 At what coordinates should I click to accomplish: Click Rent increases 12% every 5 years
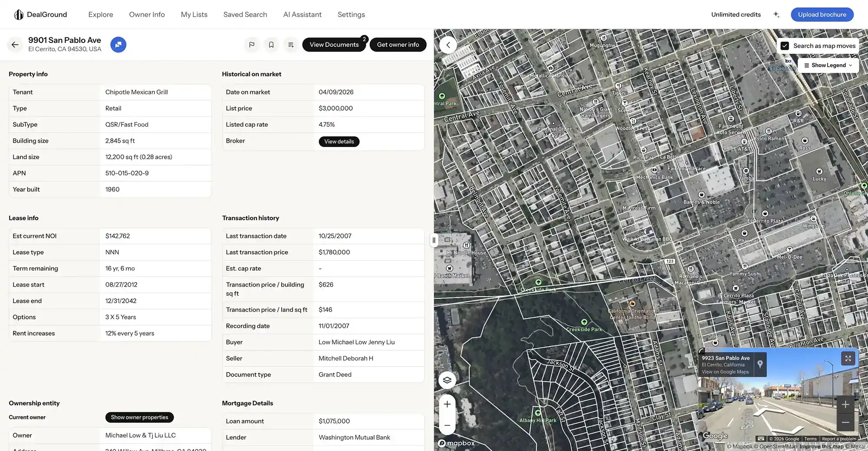129,333
